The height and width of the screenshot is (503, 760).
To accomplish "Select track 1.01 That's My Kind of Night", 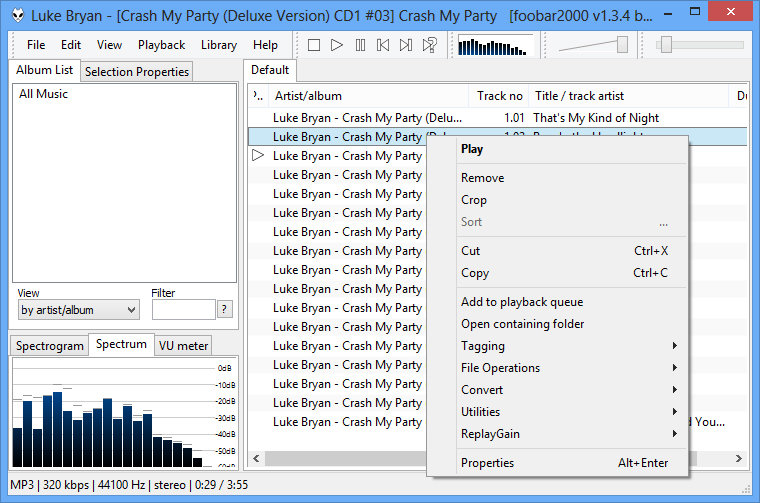I will [x=497, y=118].
